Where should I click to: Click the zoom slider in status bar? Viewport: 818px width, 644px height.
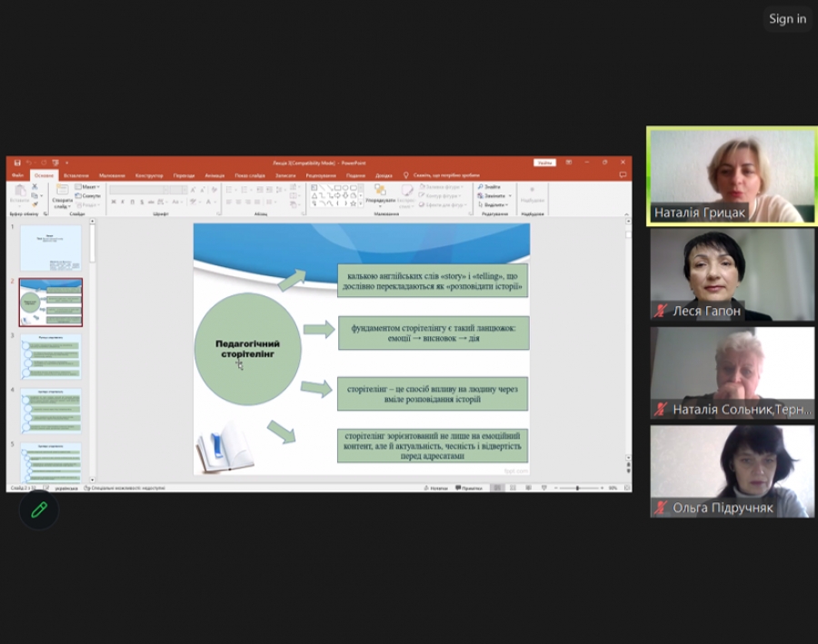(x=578, y=488)
